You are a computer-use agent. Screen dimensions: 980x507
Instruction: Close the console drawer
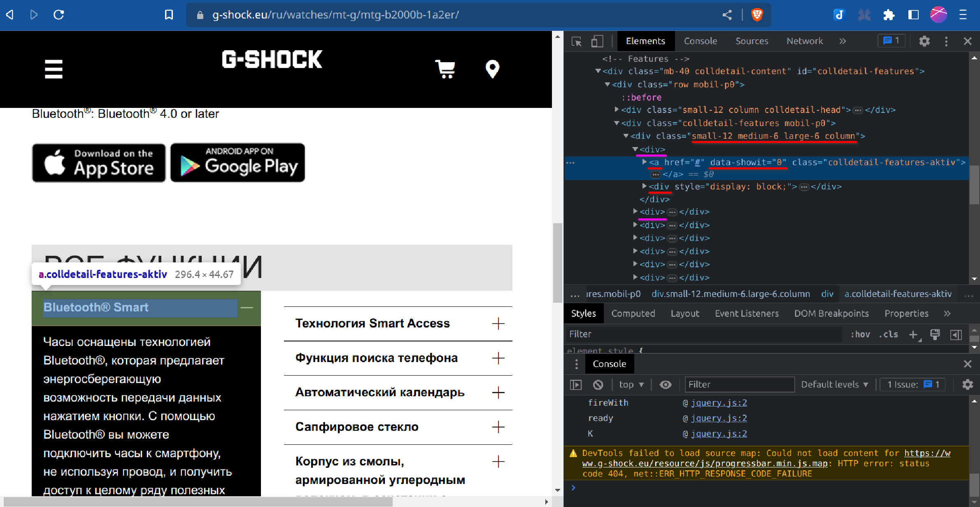click(x=968, y=364)
